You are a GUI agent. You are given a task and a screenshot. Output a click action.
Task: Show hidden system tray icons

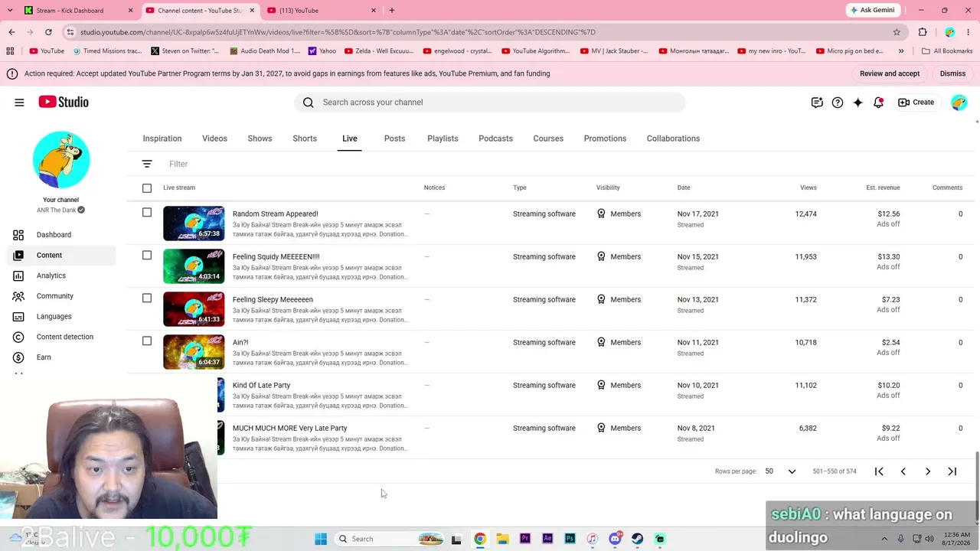884,539
